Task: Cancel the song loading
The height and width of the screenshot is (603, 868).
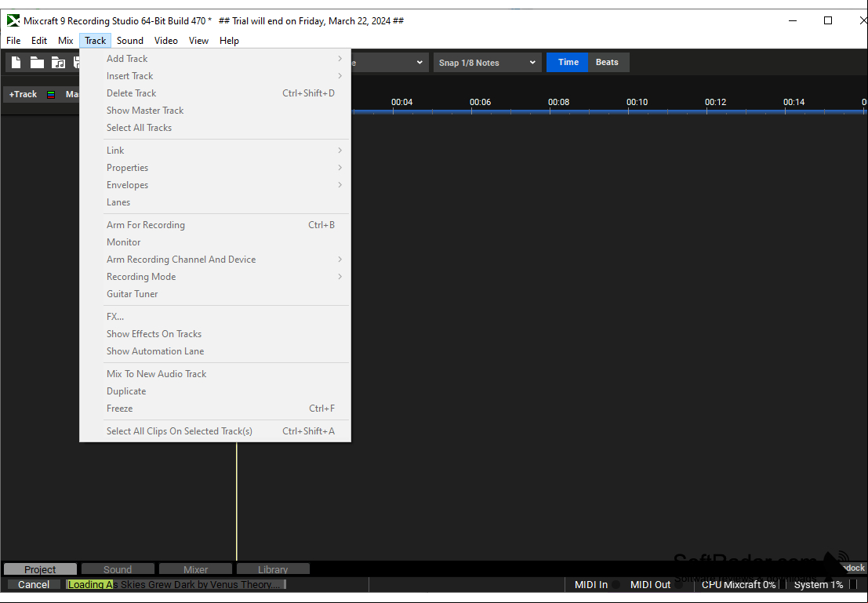Action: (x=33, y=585)
